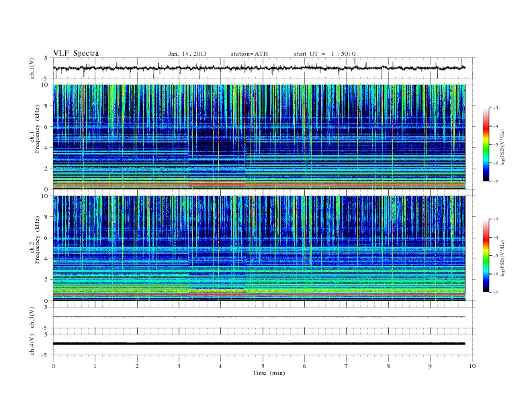Click the '-7' value at ch.2 colorbar bottom
This screenshot has width=532, height=411.
click(x=496, y=292)
